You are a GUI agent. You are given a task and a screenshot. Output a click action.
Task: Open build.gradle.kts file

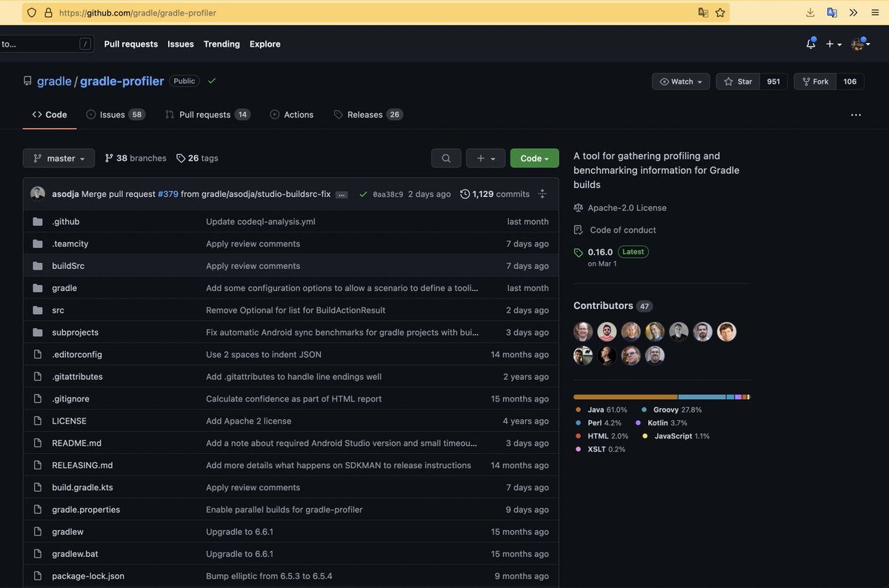(x=82, y=487)
